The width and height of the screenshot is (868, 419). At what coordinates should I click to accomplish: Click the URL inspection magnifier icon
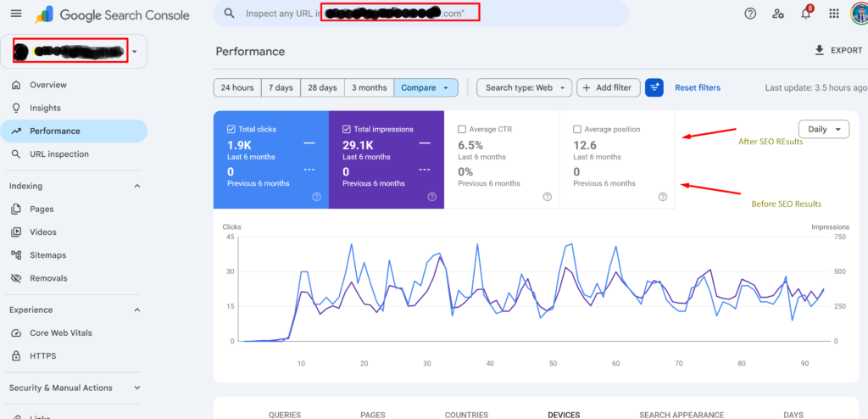[17, 154]
